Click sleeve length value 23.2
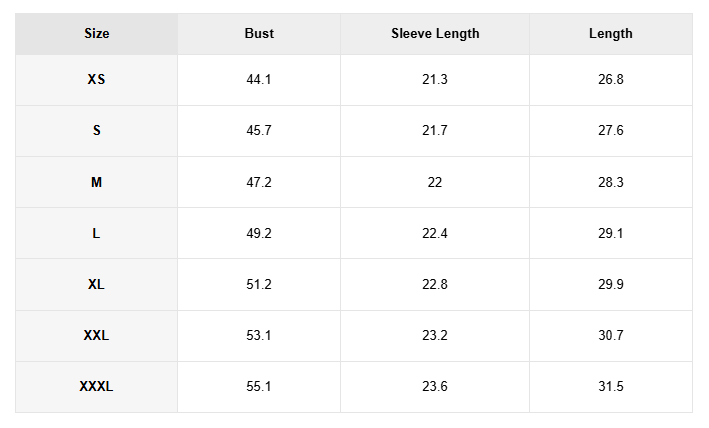This screenshot has width=709, height=428. [x=435, y=335]
